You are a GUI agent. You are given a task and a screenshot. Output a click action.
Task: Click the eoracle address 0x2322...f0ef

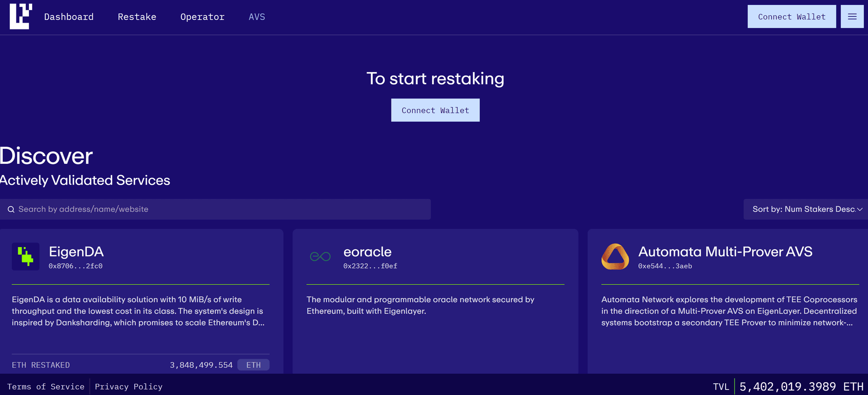point(370,266)
